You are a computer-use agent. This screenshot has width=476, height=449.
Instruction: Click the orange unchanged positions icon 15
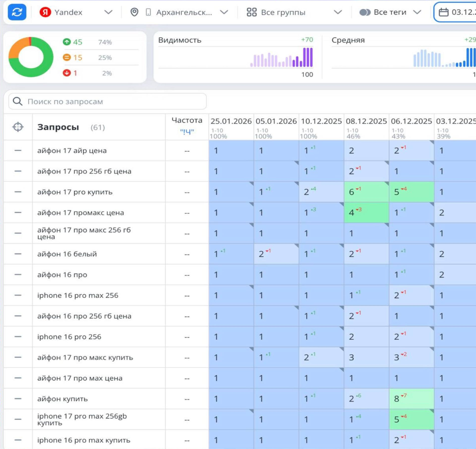(x=67, y=58)
